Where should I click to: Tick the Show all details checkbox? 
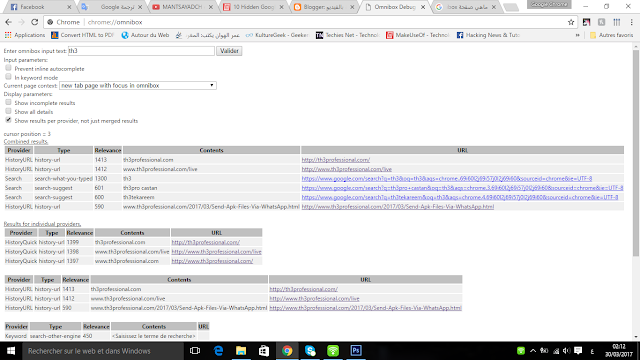[x=8, y=111]
